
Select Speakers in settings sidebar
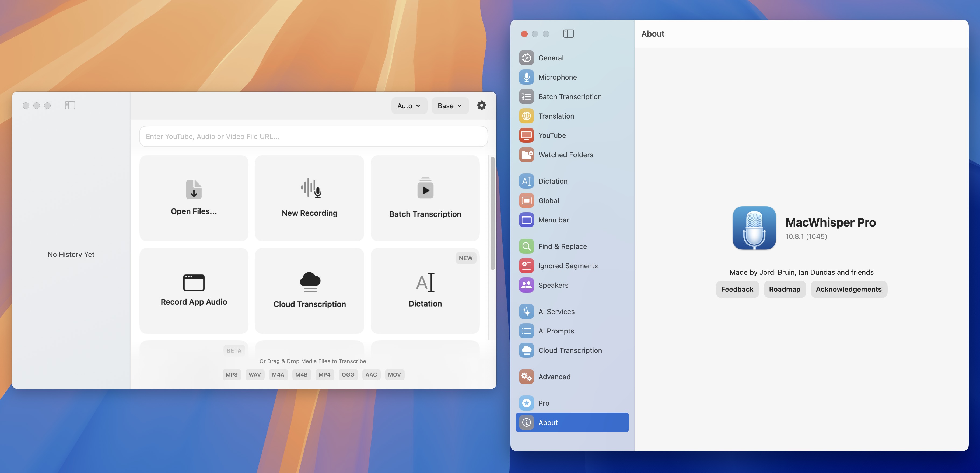[572, 285]
